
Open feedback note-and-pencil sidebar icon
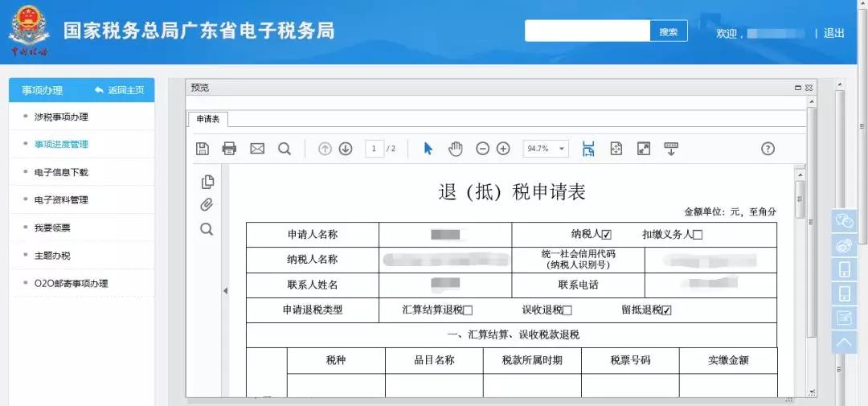[x=844, y=318]
